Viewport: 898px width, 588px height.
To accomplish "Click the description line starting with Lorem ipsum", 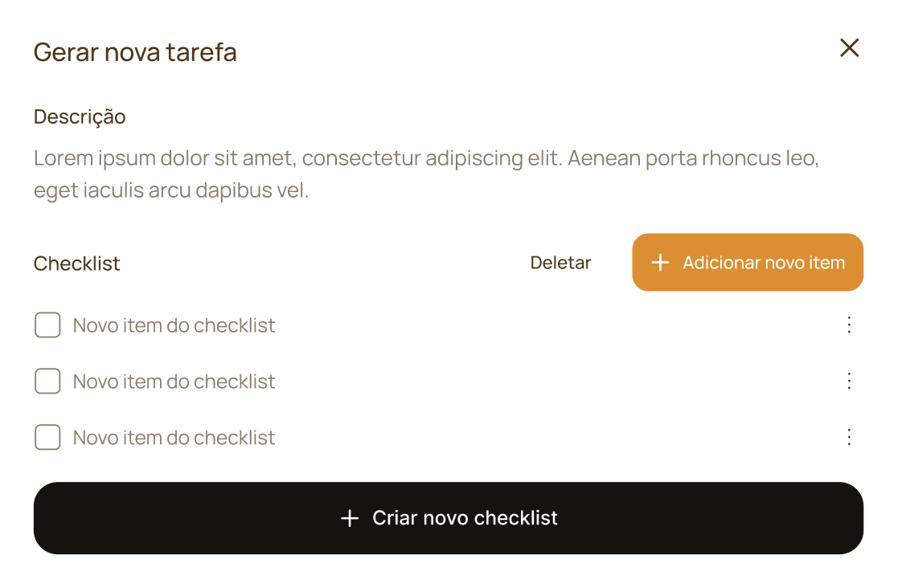I will pyautogui.click(x=426, y=158).
